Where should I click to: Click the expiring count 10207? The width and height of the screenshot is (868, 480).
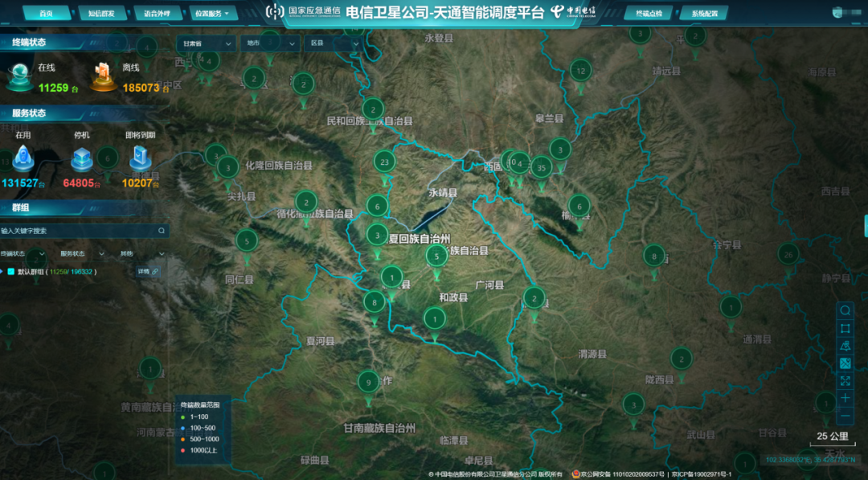(x=137, y=183)
